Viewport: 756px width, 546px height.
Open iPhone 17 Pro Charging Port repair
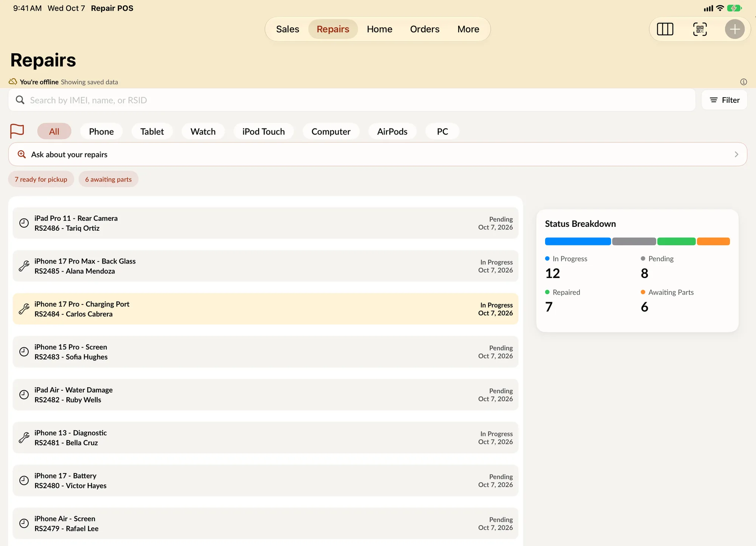point(265,309)
